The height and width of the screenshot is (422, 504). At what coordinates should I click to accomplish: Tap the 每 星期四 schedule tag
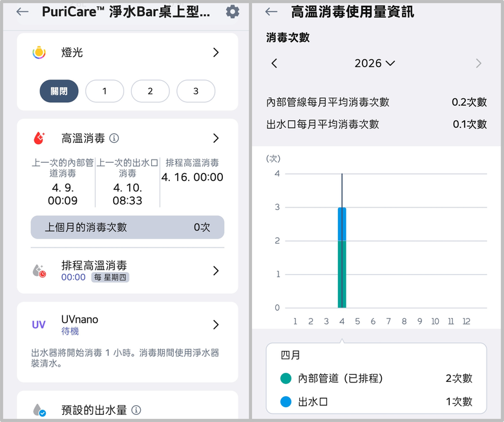tap(110, 277)
